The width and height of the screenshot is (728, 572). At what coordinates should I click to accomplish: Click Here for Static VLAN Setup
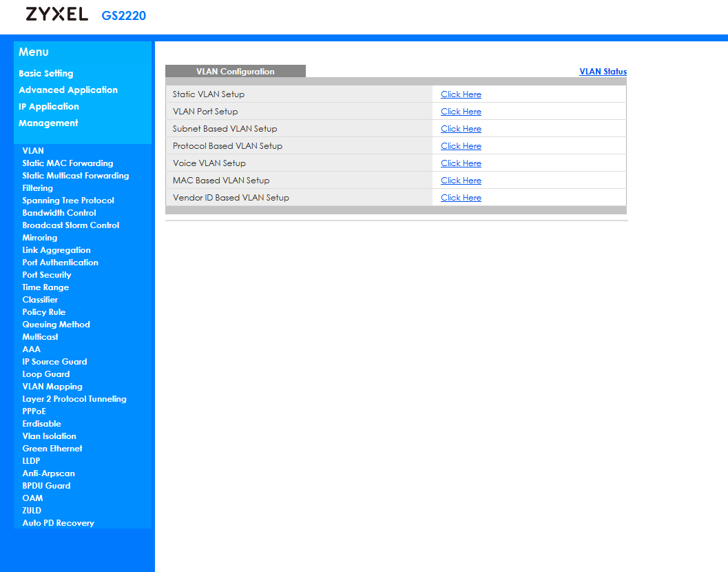point(461,94)
